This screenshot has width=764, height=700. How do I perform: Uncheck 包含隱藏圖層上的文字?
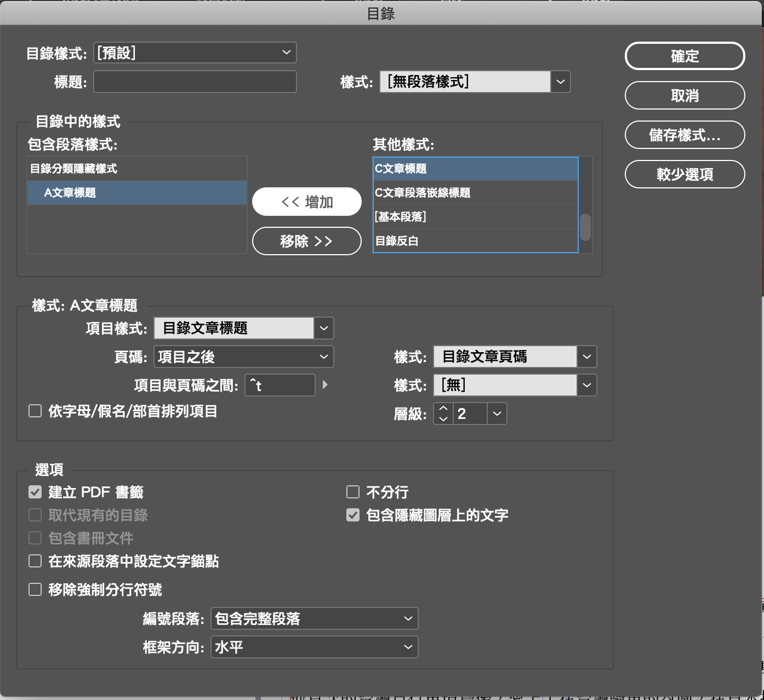point(353,515)
